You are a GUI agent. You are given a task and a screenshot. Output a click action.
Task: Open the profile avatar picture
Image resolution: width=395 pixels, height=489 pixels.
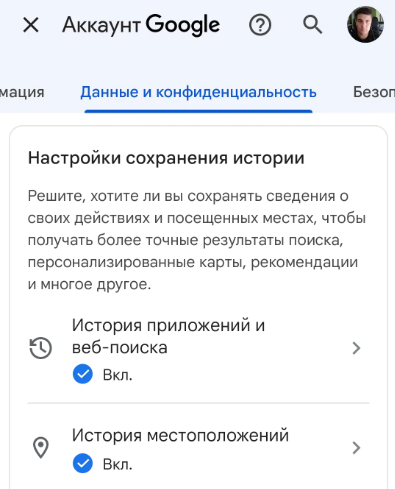(365, 25)
